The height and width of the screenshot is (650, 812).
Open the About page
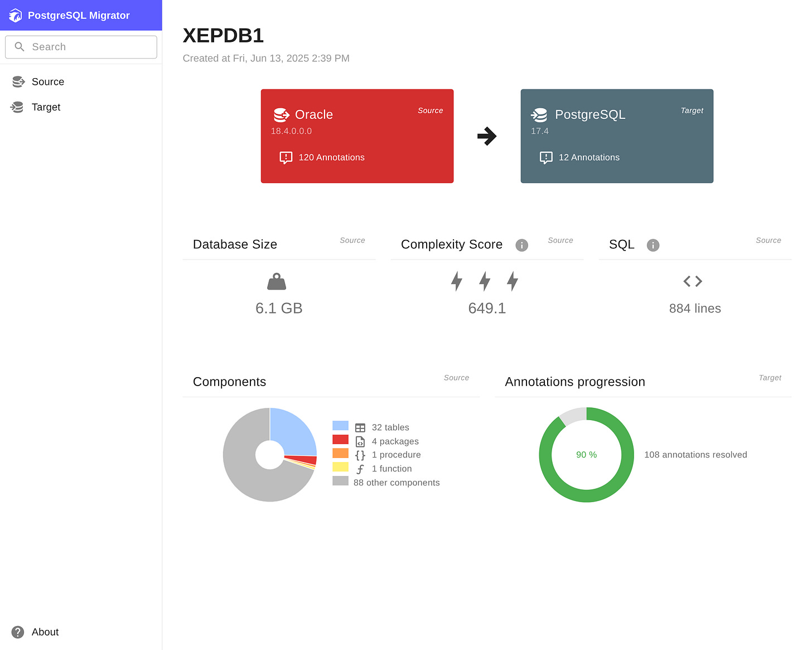(81, 632)
